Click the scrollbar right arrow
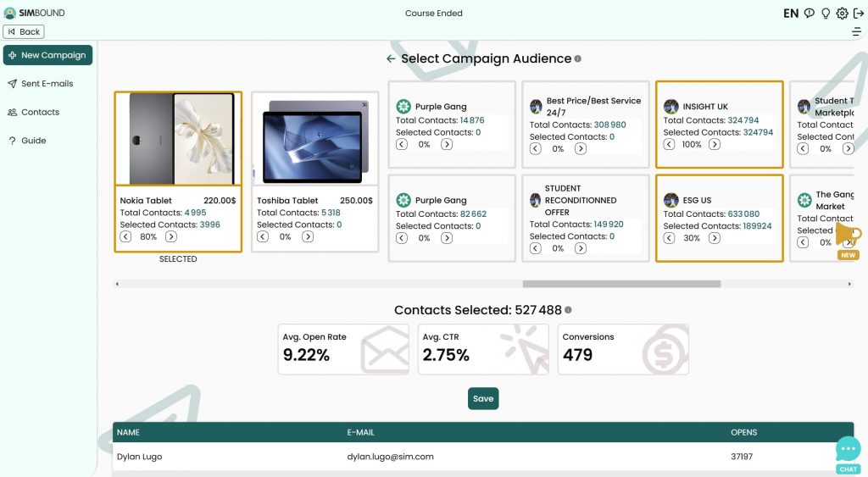 [849, 284]
